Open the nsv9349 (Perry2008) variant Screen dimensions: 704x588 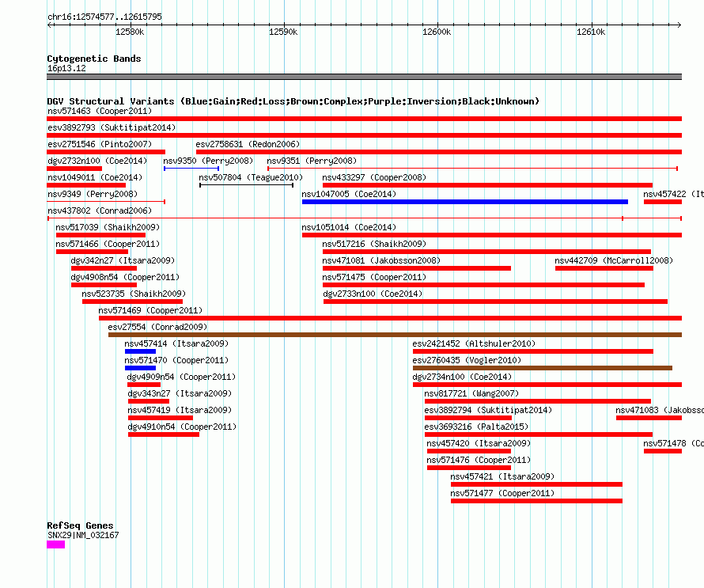(93, 194)
